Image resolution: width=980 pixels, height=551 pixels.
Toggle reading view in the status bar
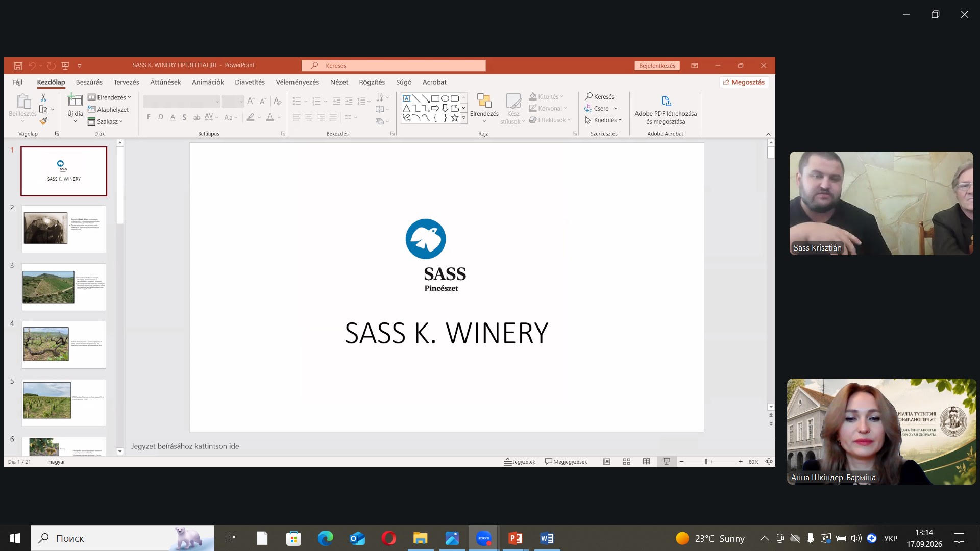[647, 462]
